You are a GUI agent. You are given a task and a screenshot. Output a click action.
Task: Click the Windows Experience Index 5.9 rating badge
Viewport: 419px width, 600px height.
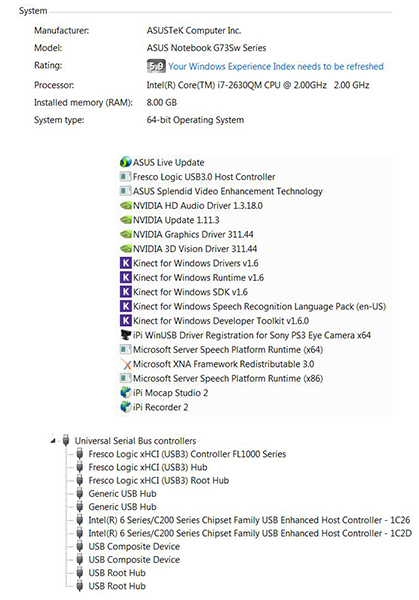(156, 66)
